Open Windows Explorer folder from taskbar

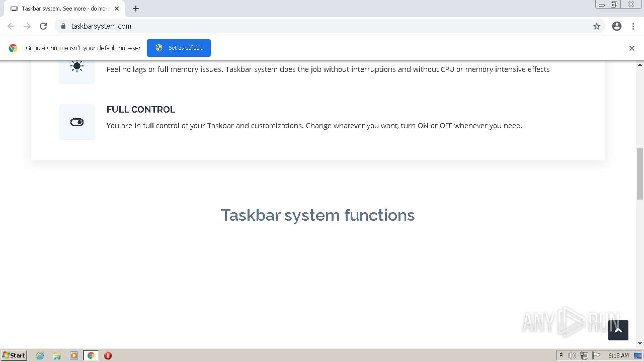[x=57, y=355]
